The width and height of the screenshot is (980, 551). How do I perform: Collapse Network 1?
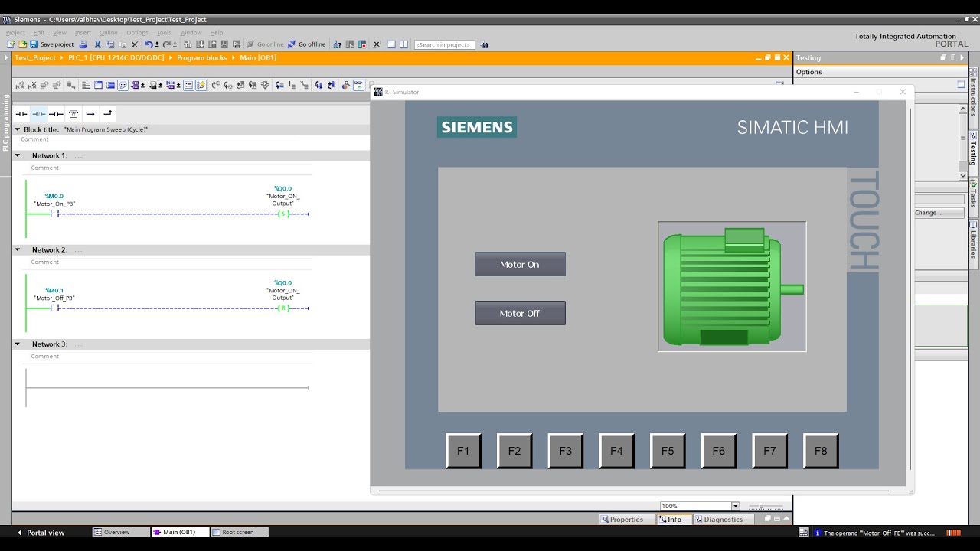coord(18,155)
